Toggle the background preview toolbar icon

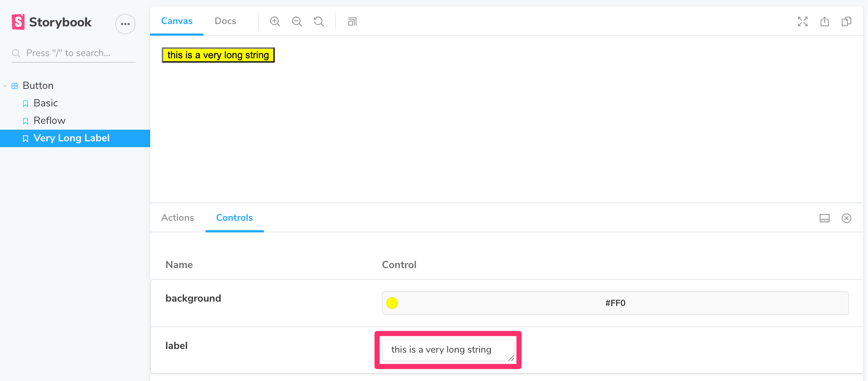click(352, 21)
